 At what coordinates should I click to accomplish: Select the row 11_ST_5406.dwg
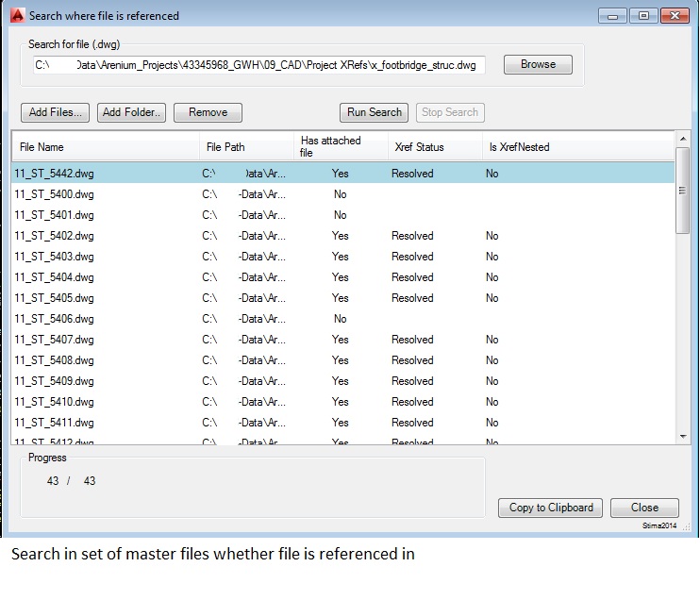click(342, 319)
